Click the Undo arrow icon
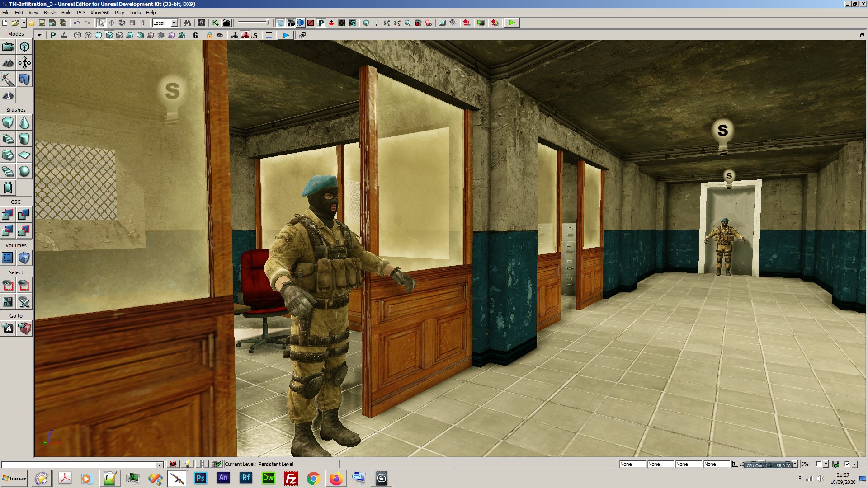The width and height of the screenshot is (868, 488). (x=76, y=23)
